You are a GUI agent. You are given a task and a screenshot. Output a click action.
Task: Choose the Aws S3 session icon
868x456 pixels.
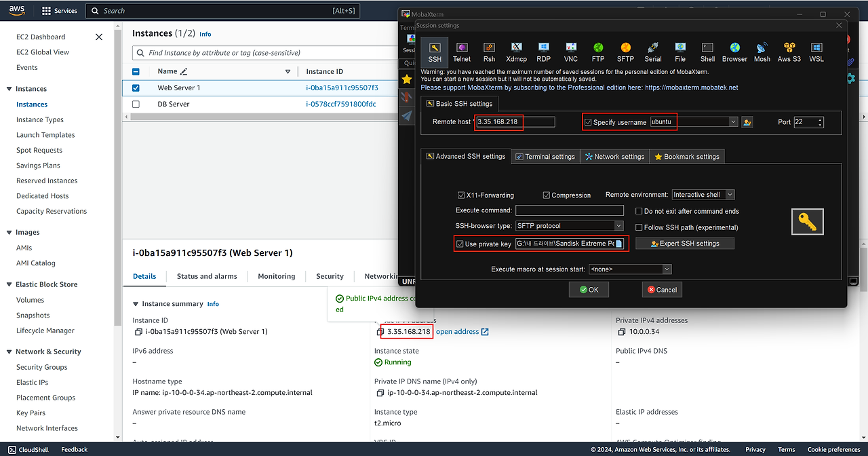click(789, 52)
